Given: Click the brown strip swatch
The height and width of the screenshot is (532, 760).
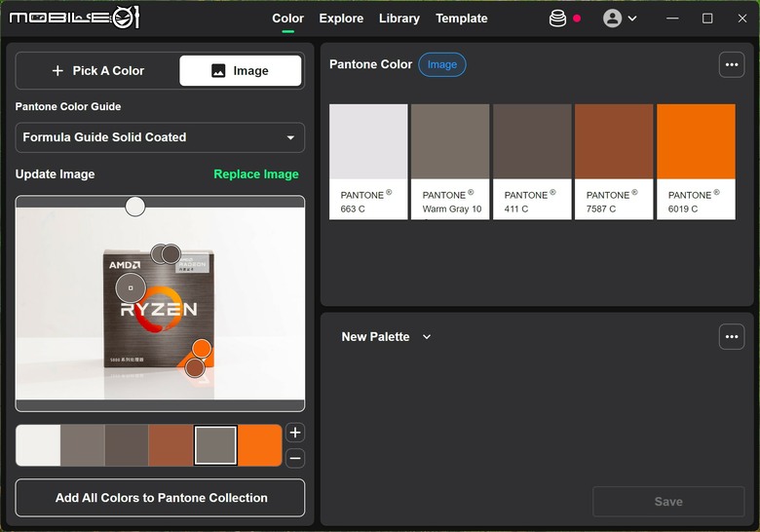Looking at the screenshot, I should point(171,445).
